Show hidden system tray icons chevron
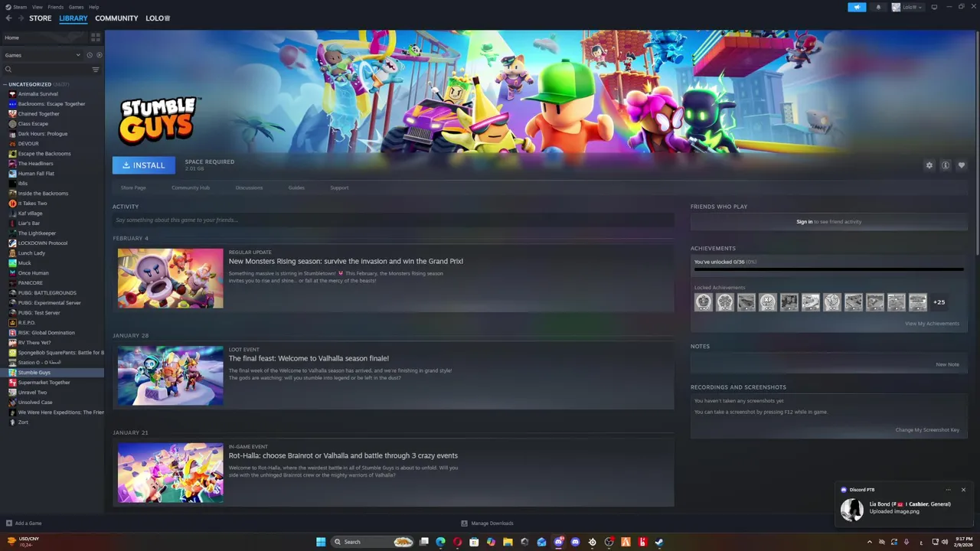Screen dimensions: 980x551 869,542
